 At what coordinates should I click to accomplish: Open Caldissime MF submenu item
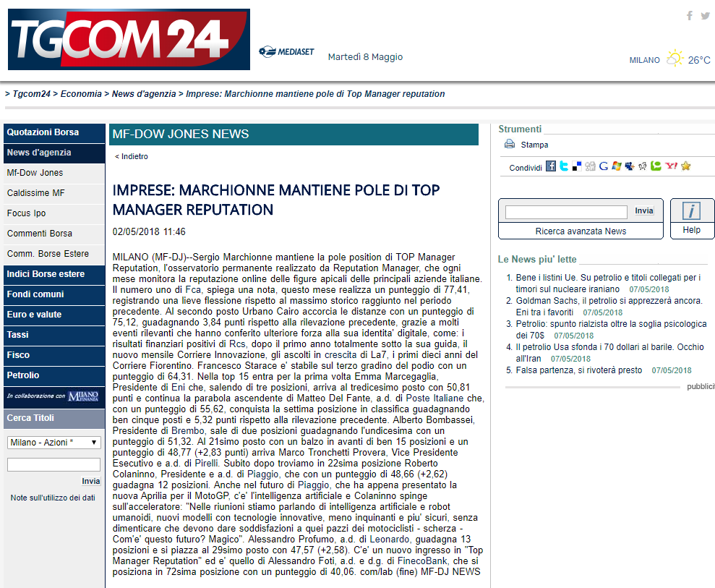click(x=54, y=193)
